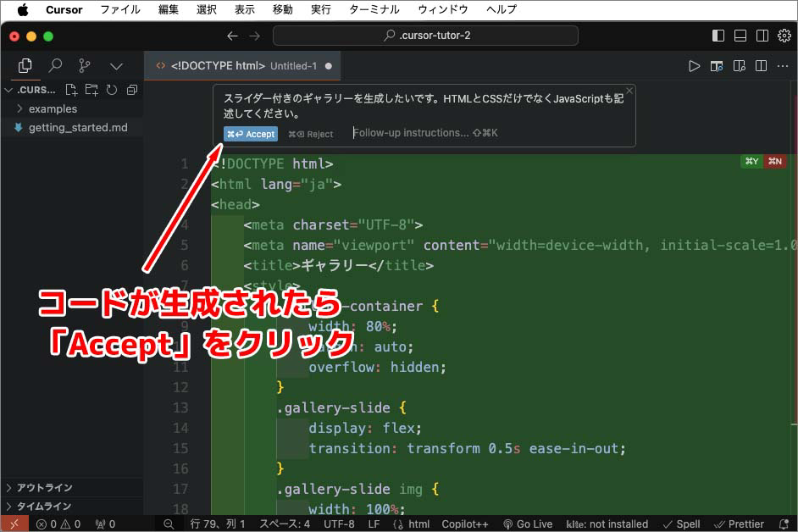The width and height of the screenshot is (798, 532).
Task: Open the Search view in the sidebar
Action: (56, 65)
